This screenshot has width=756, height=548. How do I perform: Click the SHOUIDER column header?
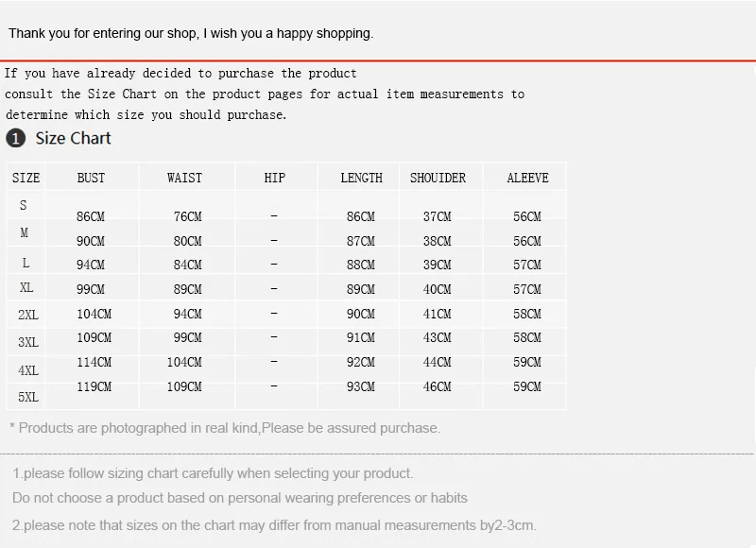[x=438, y=178]
